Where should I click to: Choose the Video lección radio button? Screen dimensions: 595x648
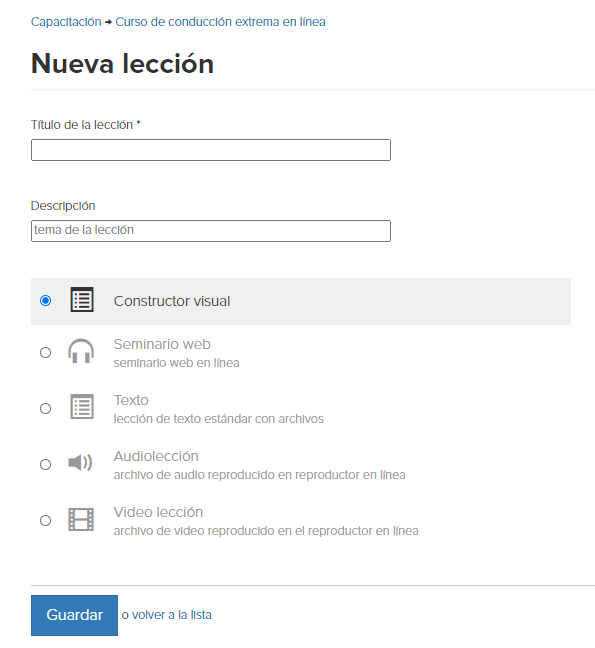pos(45,520)
